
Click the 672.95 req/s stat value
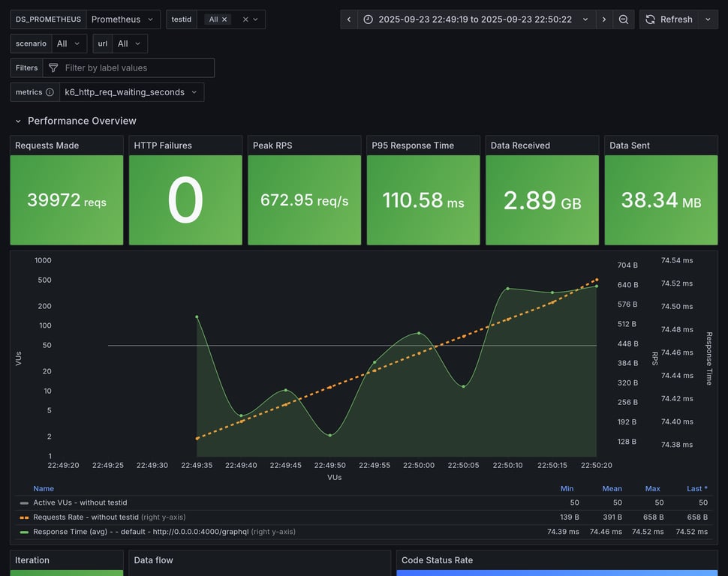pos(304,200)
